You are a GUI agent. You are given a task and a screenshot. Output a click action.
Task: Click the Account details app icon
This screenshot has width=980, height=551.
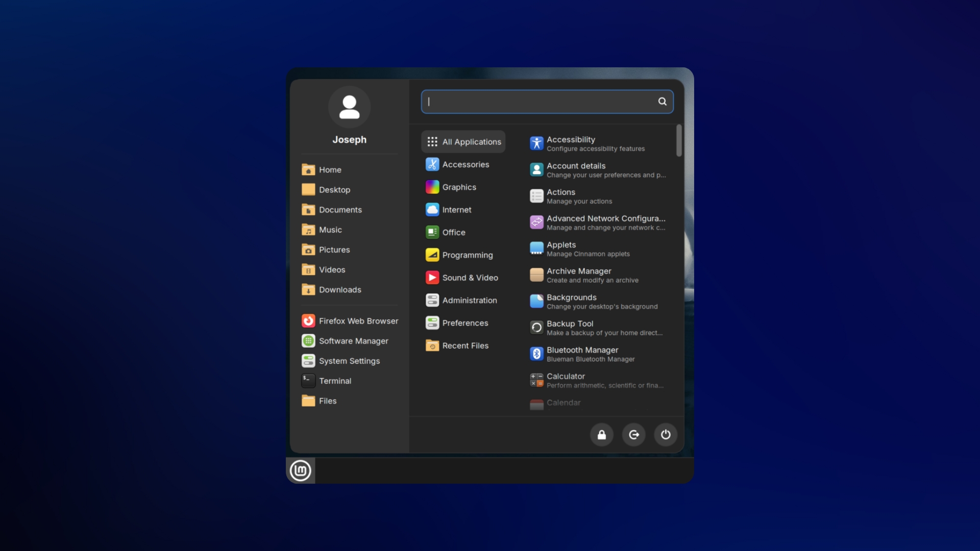tap(536, 170)
